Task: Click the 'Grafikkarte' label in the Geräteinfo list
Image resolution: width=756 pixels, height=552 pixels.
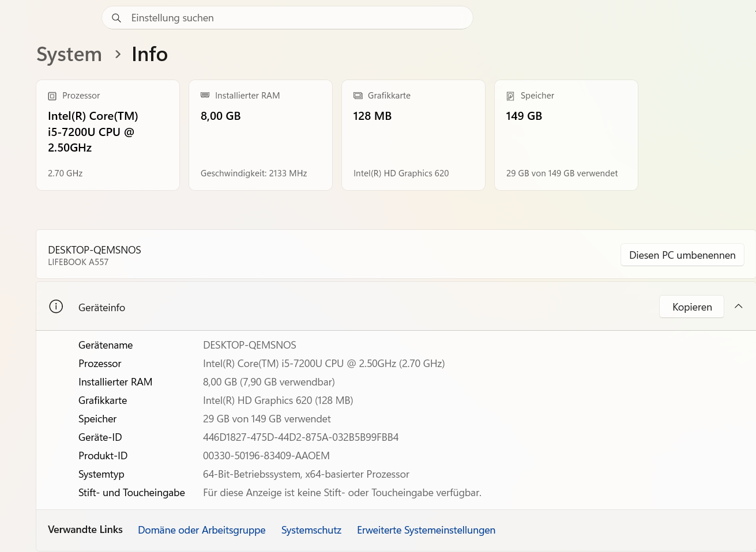Action: click(x=103, y=400)
